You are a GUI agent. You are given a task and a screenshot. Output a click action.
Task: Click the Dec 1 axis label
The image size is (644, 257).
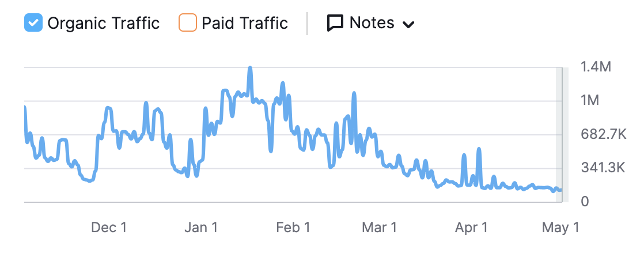coord(109,228)
